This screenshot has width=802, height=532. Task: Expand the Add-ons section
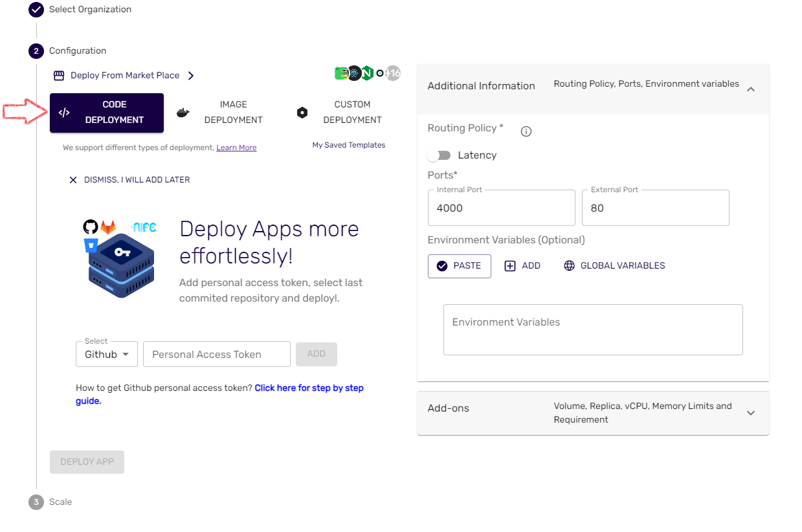(750, 412)
